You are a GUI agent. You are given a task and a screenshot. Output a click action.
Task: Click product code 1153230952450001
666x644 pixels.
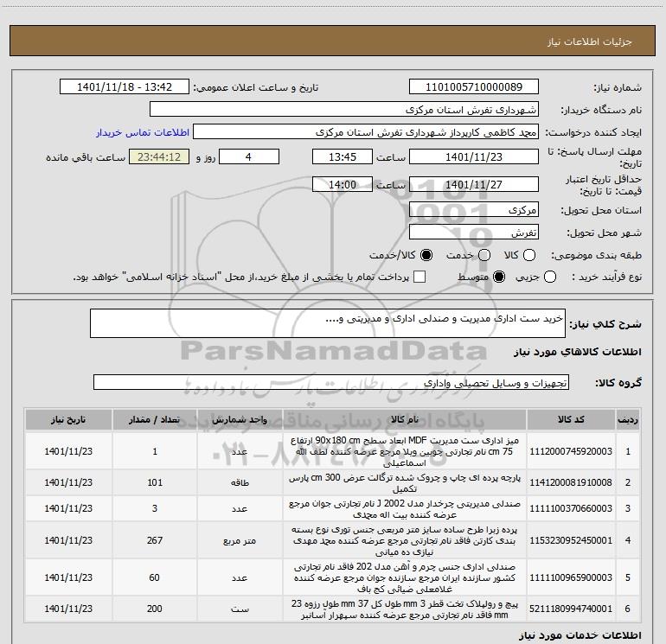571,540
